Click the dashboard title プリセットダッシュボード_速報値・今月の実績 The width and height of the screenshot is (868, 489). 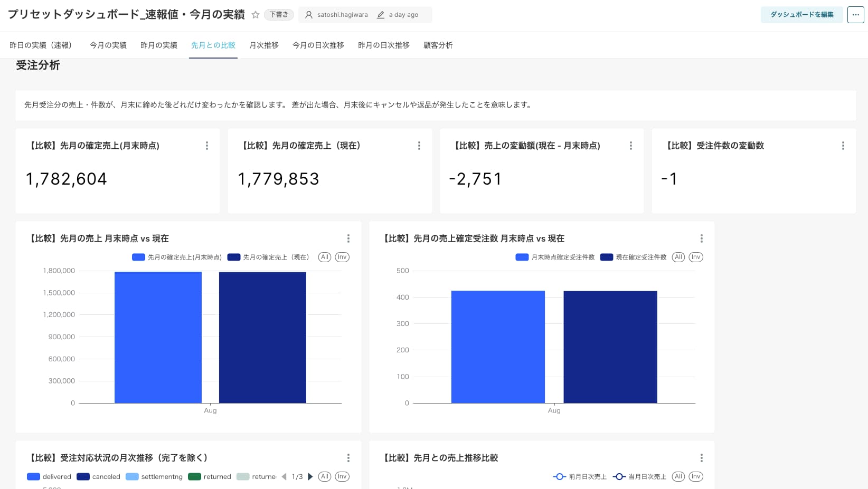[x=126, y=15]
